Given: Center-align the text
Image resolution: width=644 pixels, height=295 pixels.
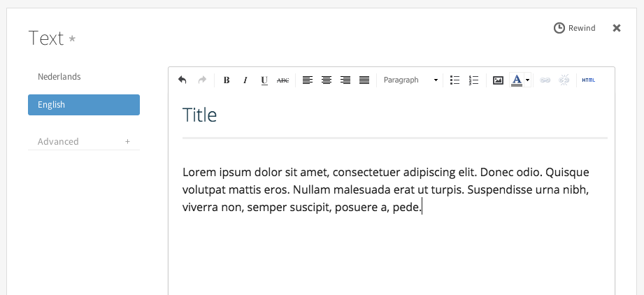Looking at the screenshot, I should [x=327, y=80].
